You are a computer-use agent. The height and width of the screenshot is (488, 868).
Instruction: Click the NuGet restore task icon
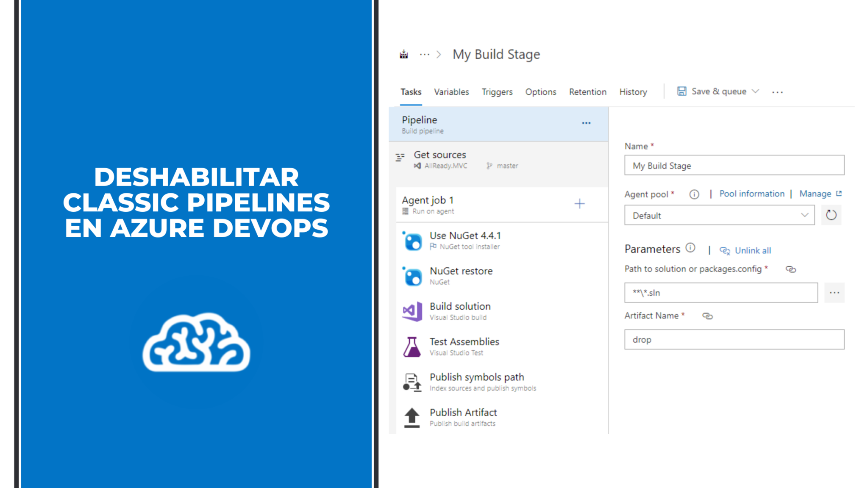tap(412, 276)
